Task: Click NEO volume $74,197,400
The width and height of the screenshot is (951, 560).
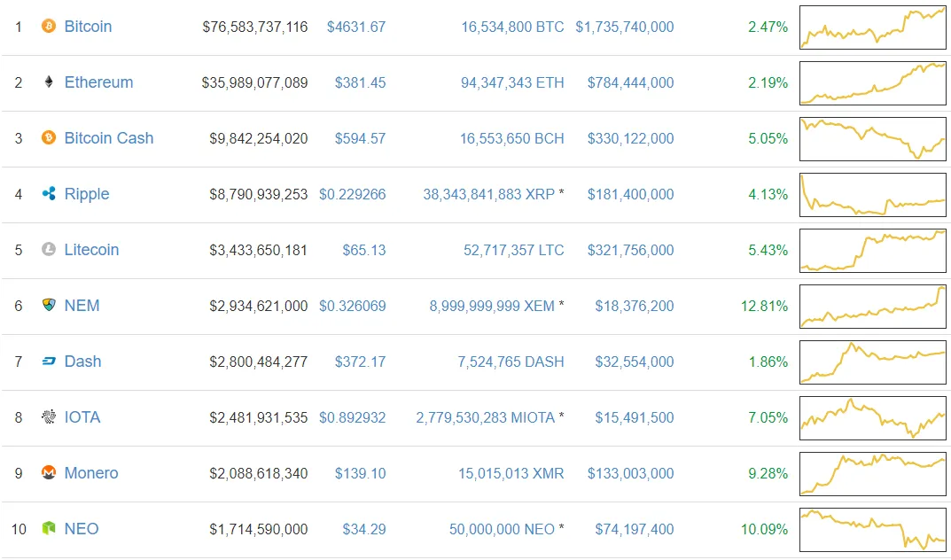Action: [635, 529]
